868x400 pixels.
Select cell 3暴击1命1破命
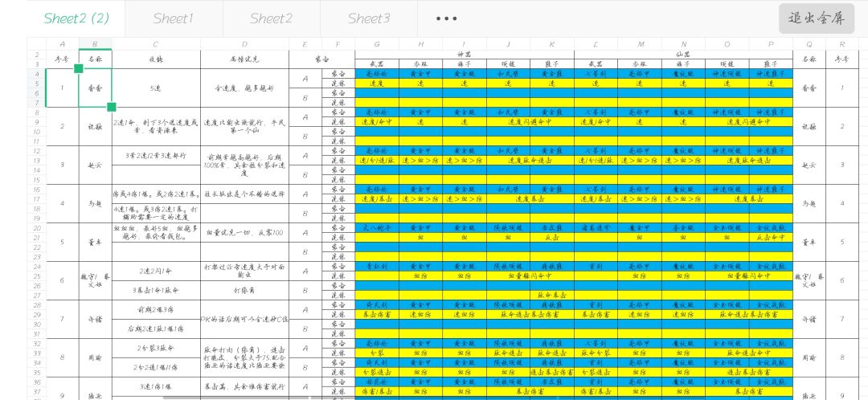pos(156,291)
